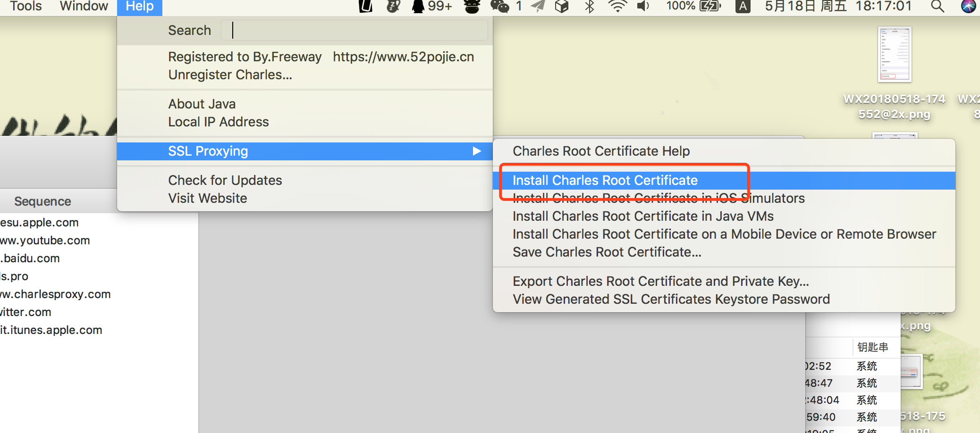Switch to the Sequence tab
Screen dimensions: 980x433
[x=42, y=201]
